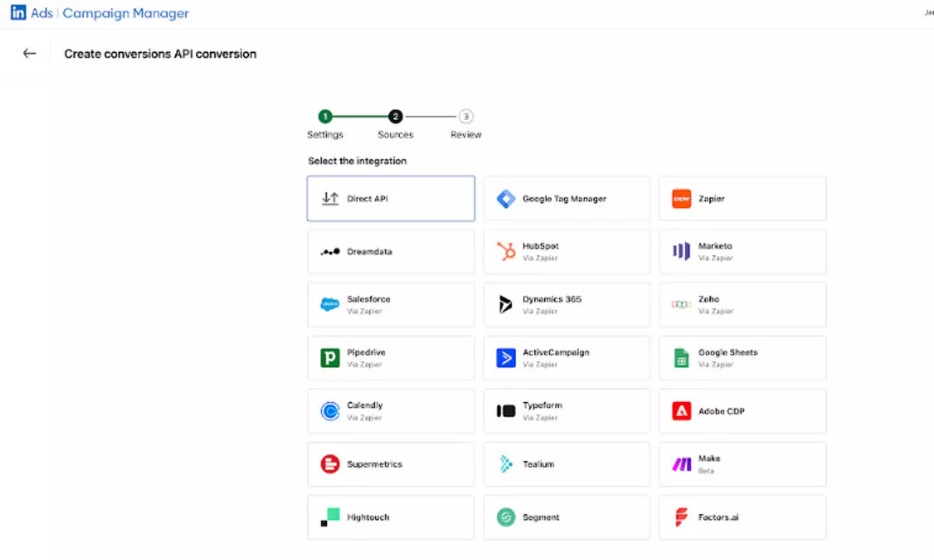Click the Segment logo icon
Screen dimensions: 934x560
coord(506,517)
